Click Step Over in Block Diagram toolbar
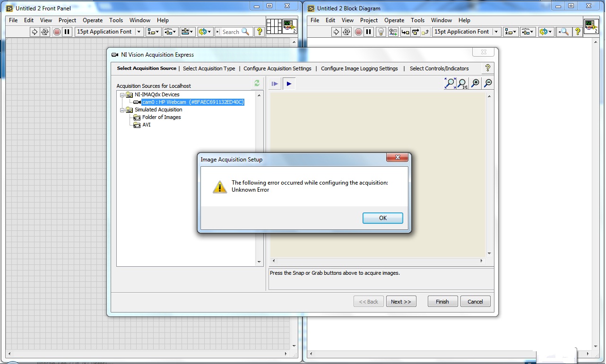 (416, 32)
